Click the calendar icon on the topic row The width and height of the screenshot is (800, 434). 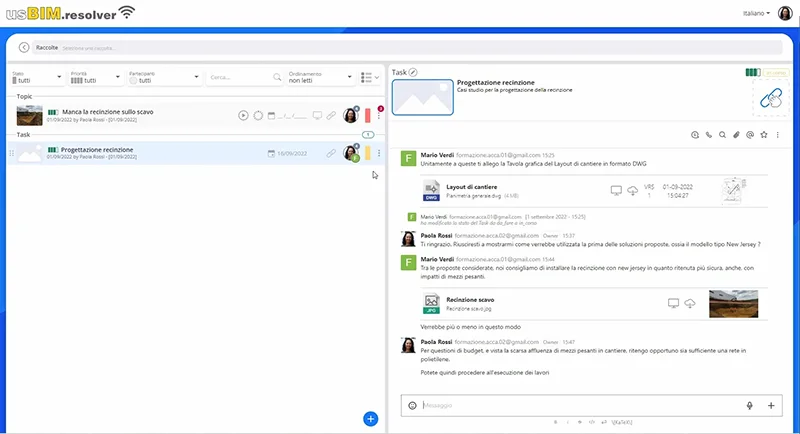tap(271, 116)
